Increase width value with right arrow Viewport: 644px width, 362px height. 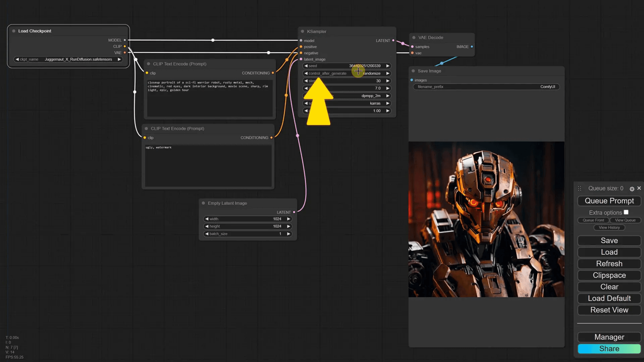pos(288,219)
